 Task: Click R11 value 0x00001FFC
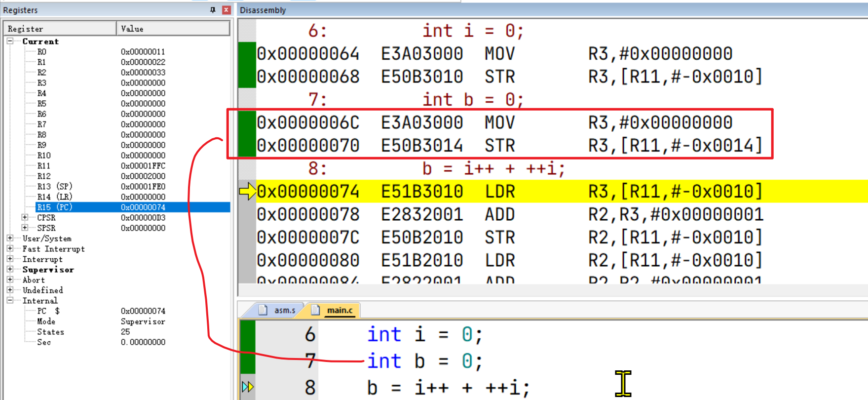click(143, 166)
